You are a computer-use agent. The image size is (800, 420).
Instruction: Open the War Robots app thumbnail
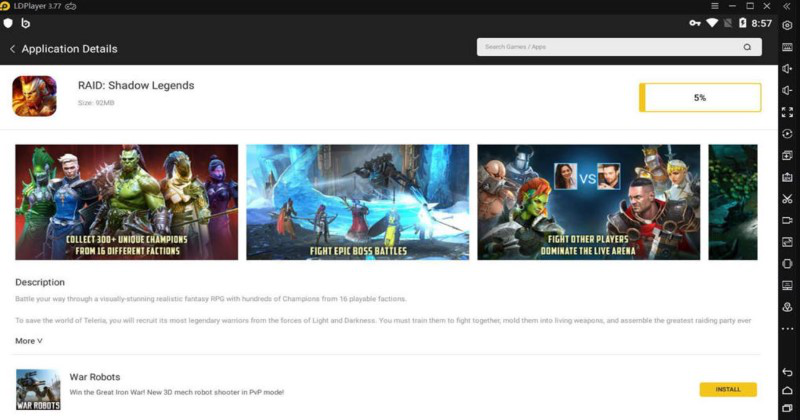37,390
